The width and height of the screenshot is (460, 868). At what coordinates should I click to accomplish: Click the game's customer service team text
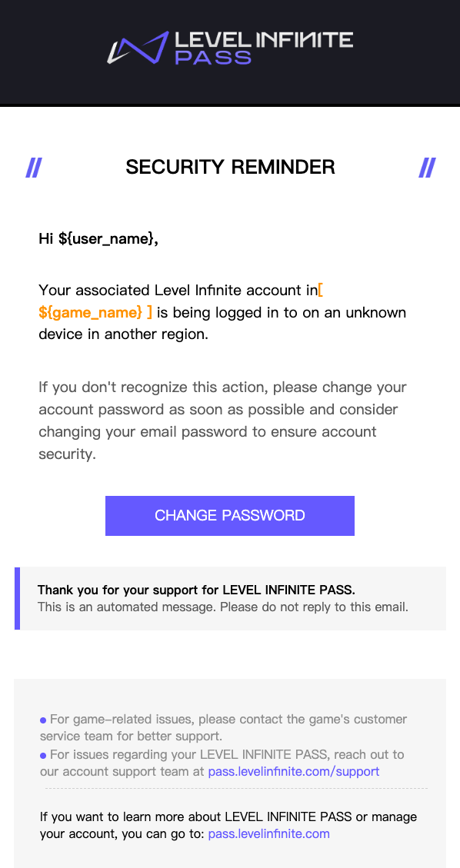click(223, 727)
